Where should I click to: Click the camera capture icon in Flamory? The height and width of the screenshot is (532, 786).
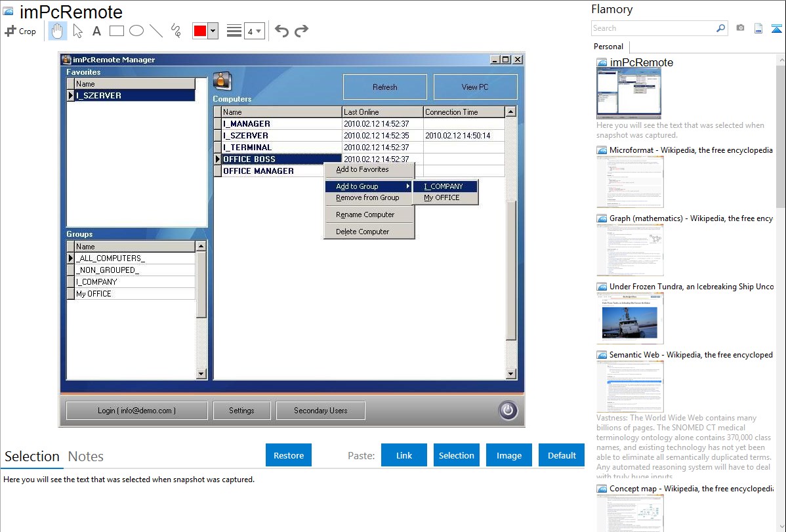tap(740, 28)
